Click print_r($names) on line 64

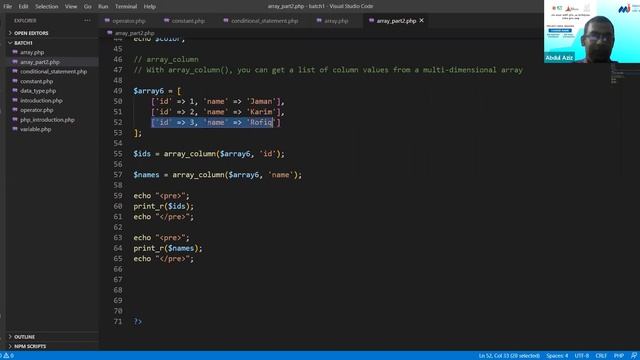[x=167, y=248]
